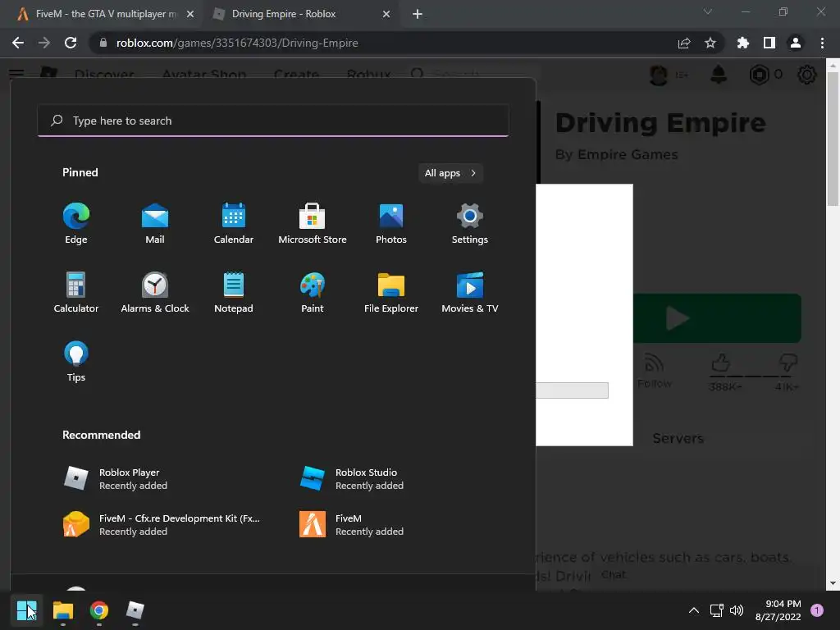The height and width of the screenshot is (630, 840).
Task: Open All apps list
Action: (x=450, y=173)
